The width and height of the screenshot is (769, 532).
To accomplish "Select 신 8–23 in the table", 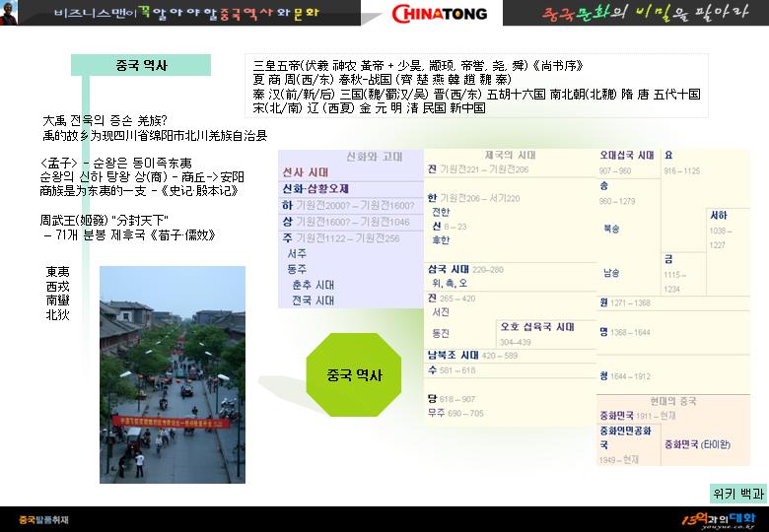I will 450,227.
